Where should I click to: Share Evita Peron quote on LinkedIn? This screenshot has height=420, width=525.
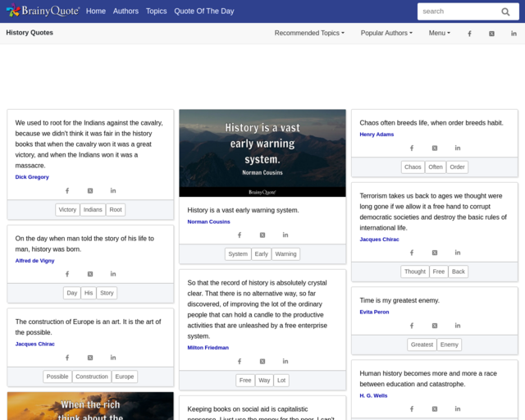point(458,326)
